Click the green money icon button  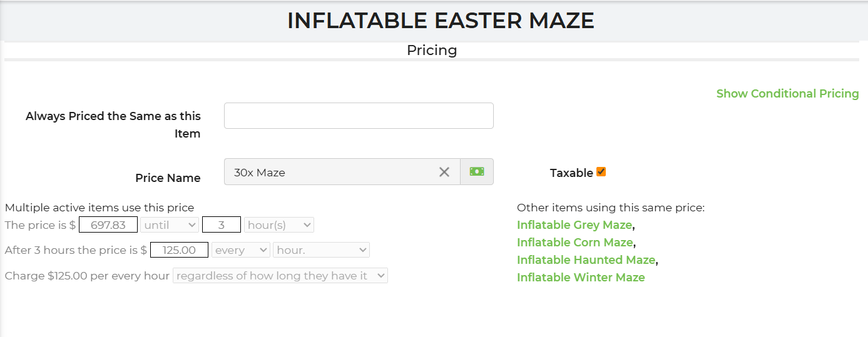pos(477,172)
